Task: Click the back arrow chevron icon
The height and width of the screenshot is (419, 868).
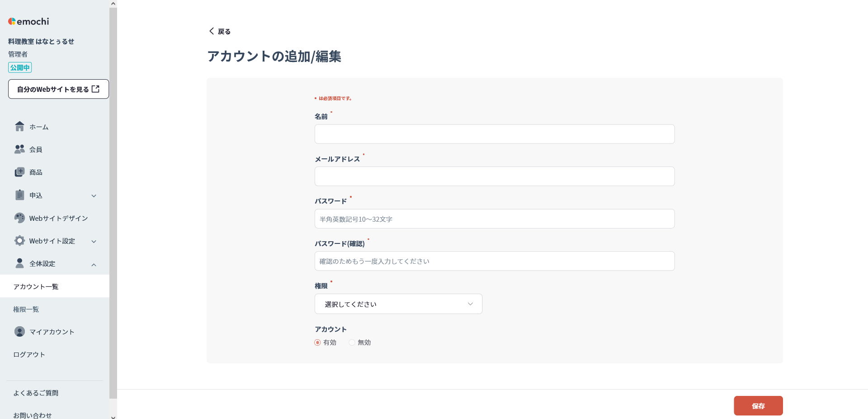Action: coord(211,31)
